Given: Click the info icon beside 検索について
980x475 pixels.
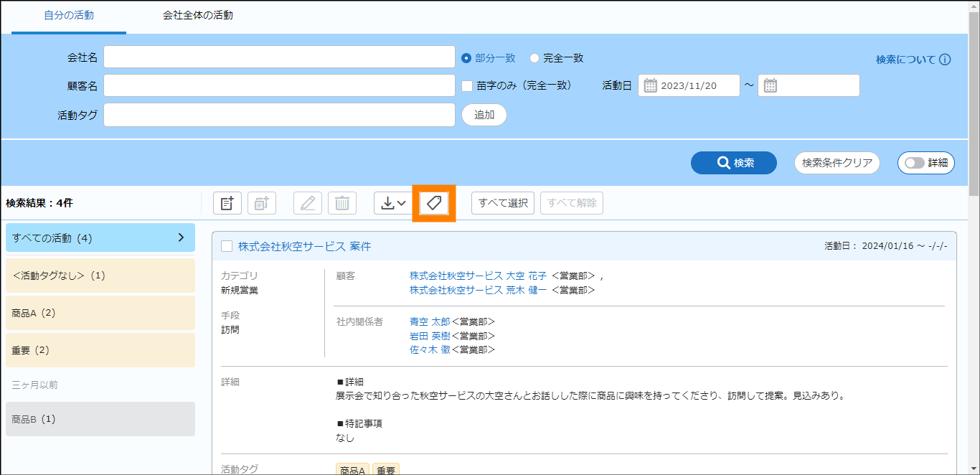Looking at the screenshot, I should click(945, 60).
